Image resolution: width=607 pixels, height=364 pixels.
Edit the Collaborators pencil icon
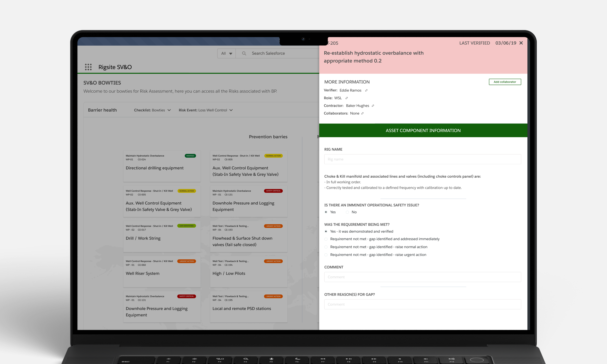click(x=363, y=113)
